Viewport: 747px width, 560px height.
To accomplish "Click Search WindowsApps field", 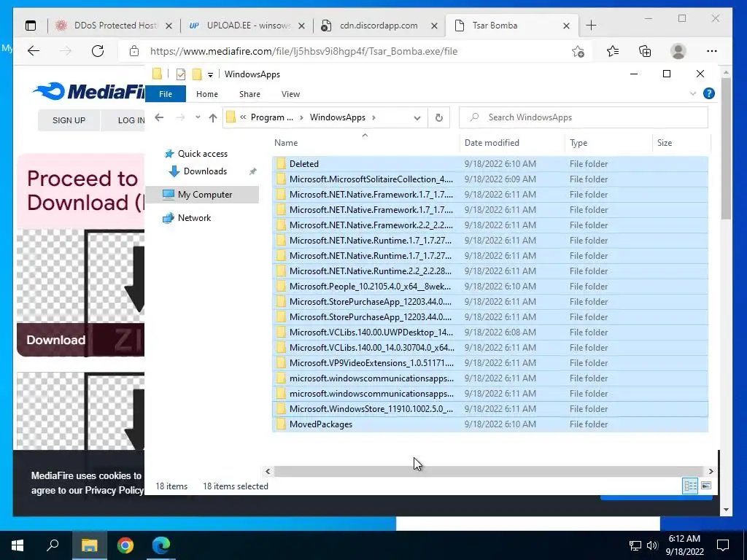I will coord(583,117).
